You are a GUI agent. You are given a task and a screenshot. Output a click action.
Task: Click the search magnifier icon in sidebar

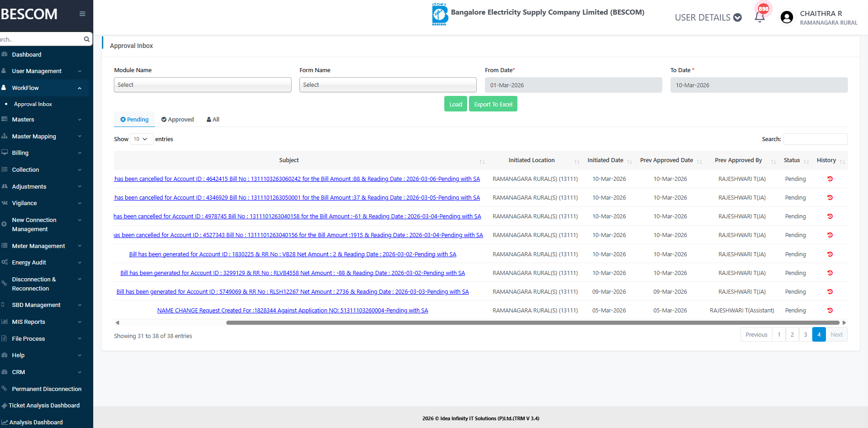click(x=86, y=39)
